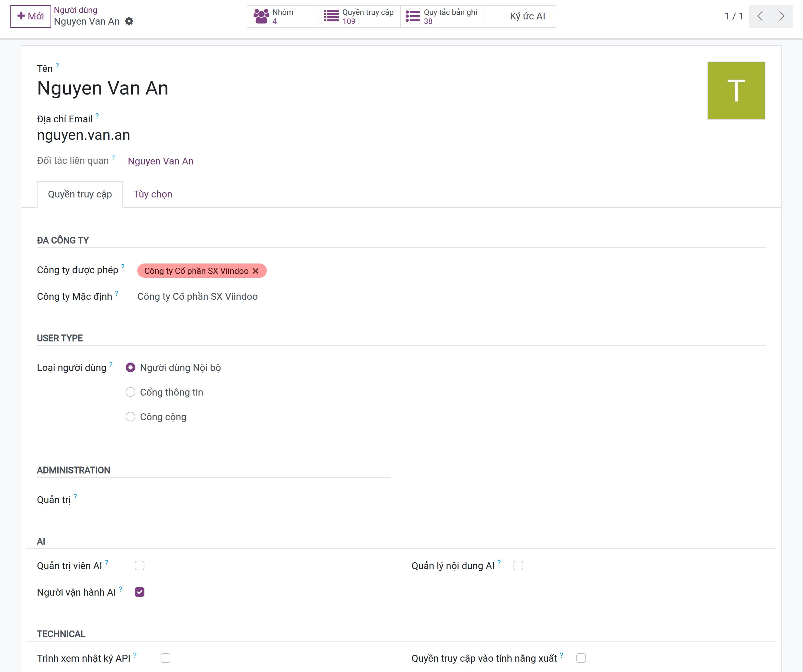Open related partner Nguyen Van An link
This screenshot has width=803, height=672.
point(161,161)
